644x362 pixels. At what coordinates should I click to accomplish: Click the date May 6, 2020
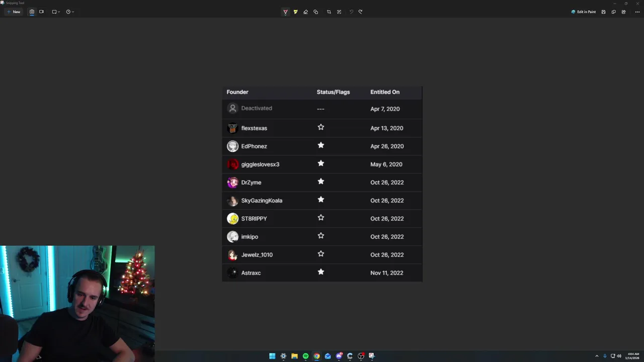click(x=386, y=164)
